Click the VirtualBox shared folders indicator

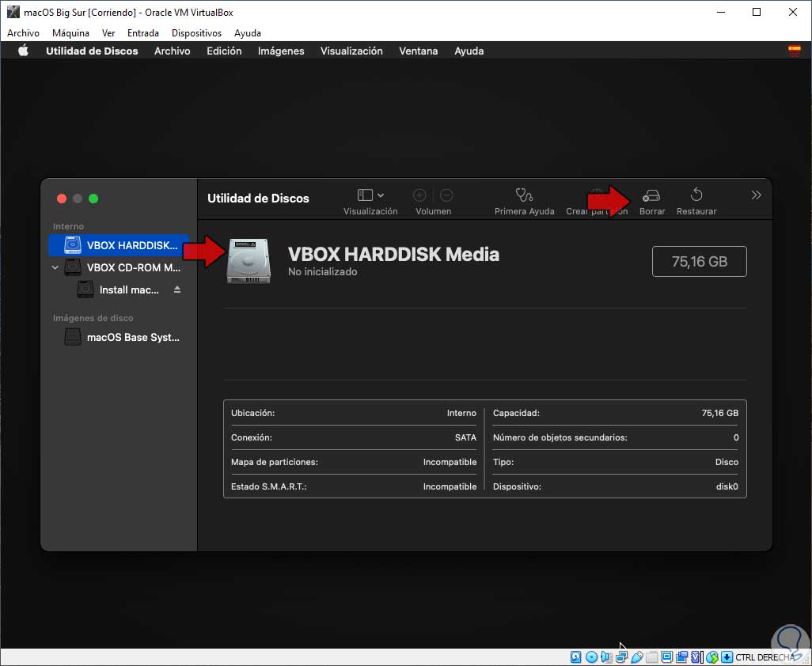[652, 657]
